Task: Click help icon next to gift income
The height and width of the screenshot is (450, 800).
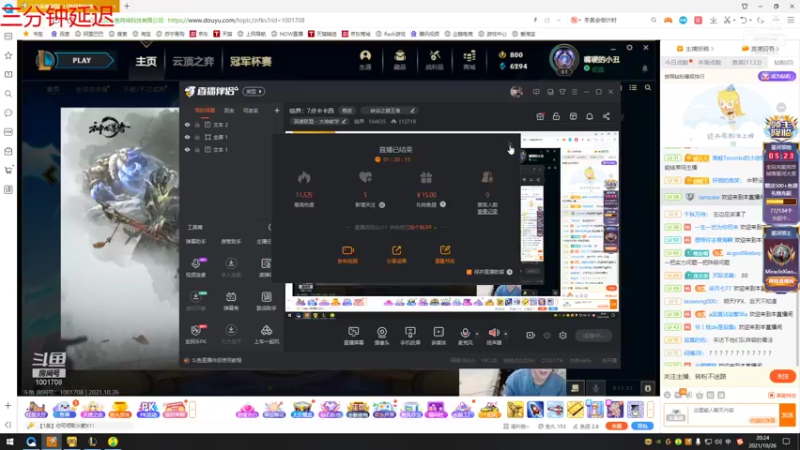Action: tap(443, 204)
